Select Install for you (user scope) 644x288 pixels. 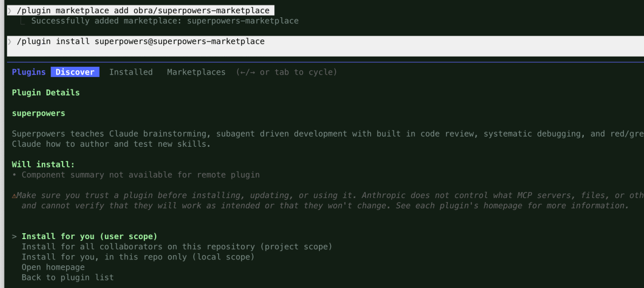(x=89, y=237)
